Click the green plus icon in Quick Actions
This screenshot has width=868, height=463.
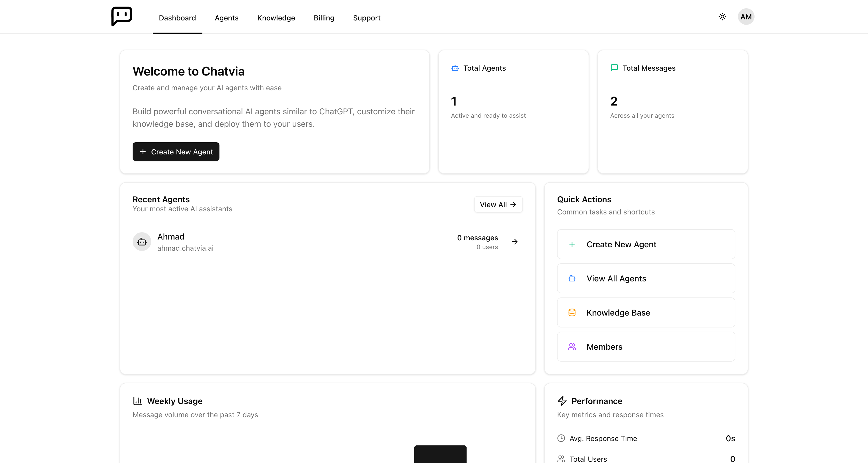[572, 244]
